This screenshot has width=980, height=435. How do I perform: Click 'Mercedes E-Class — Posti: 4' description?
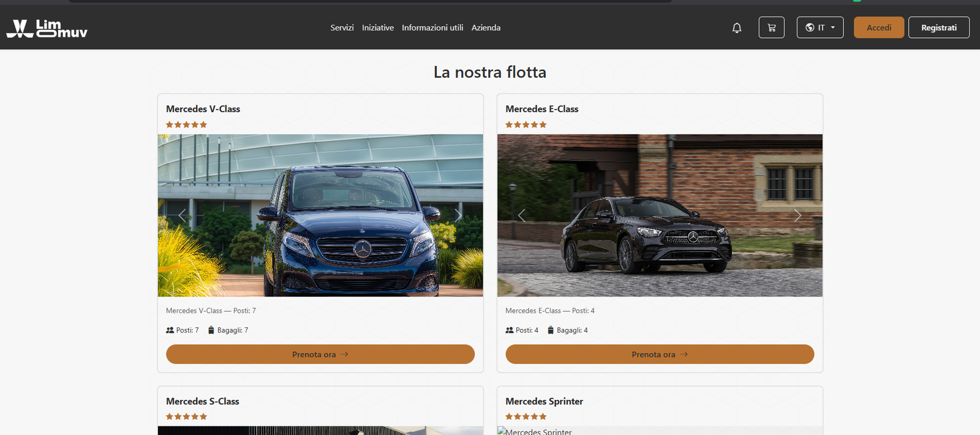click(x=550, y=311)
